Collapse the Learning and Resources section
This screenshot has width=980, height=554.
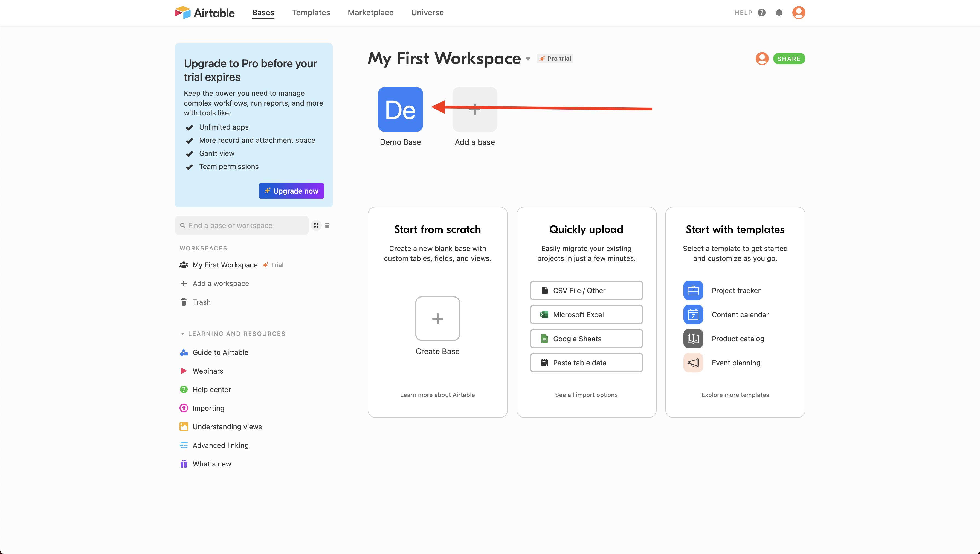tap(183, 334)
